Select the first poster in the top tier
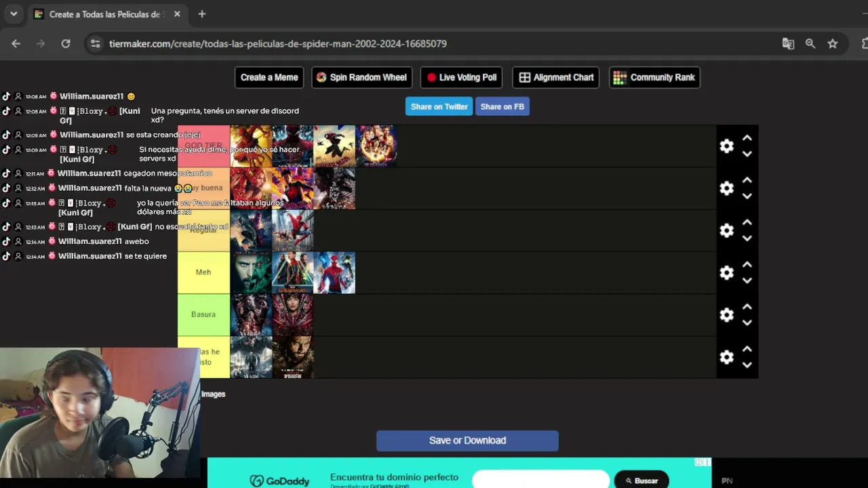 click(x=251, y=146)
